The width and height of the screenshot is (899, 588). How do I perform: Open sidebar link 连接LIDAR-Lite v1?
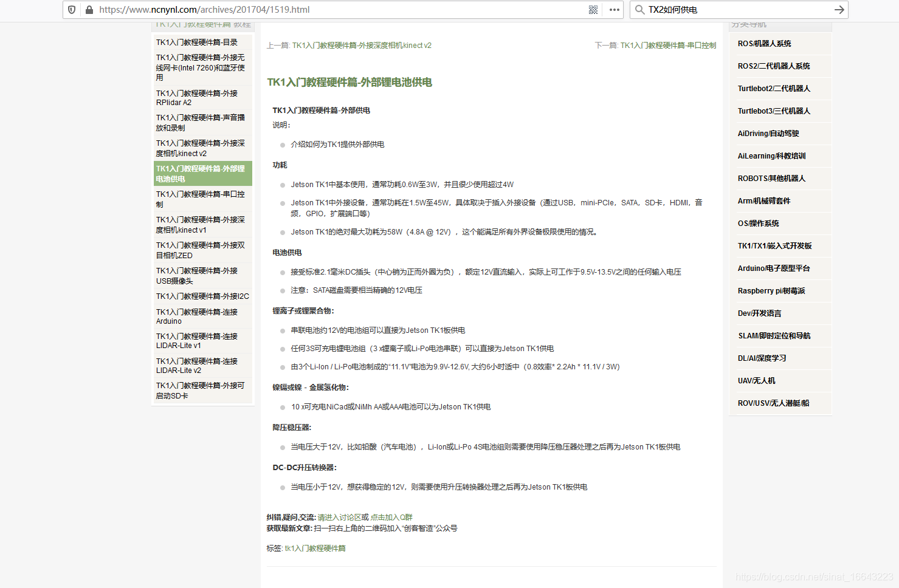pyautogui.click(x=197, y=341)
